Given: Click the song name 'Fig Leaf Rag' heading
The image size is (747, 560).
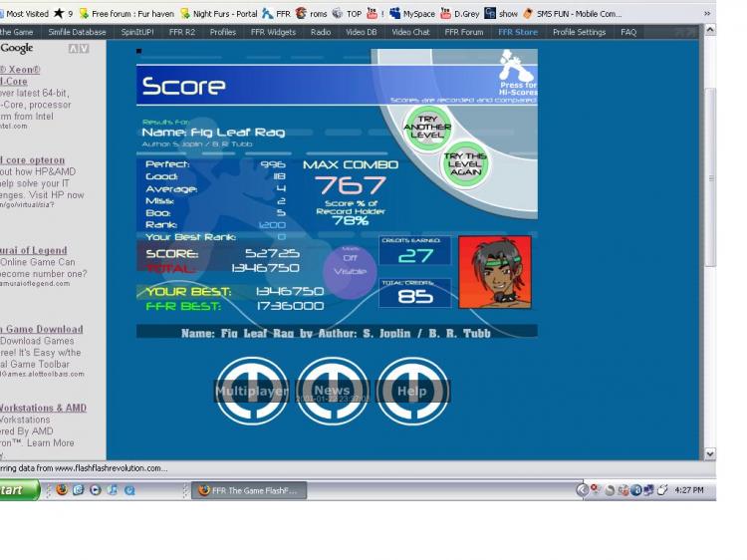Looking at the screenshot, I should pos(213,133).
